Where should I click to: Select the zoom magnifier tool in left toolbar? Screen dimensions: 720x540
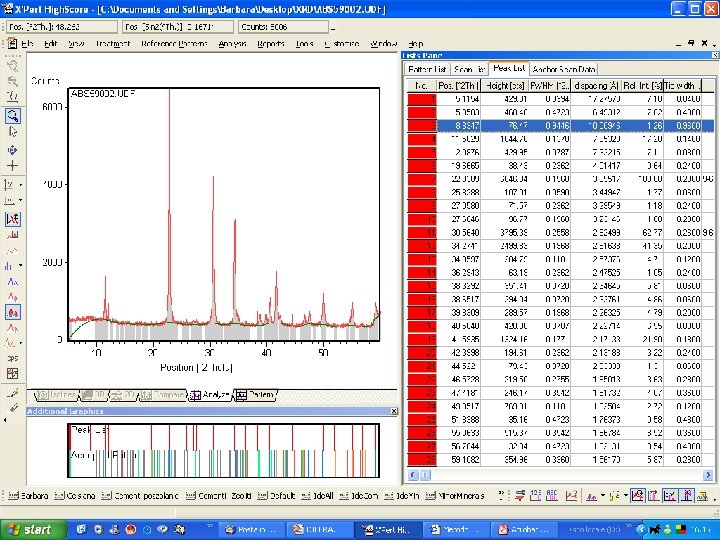tap(13, 115)
